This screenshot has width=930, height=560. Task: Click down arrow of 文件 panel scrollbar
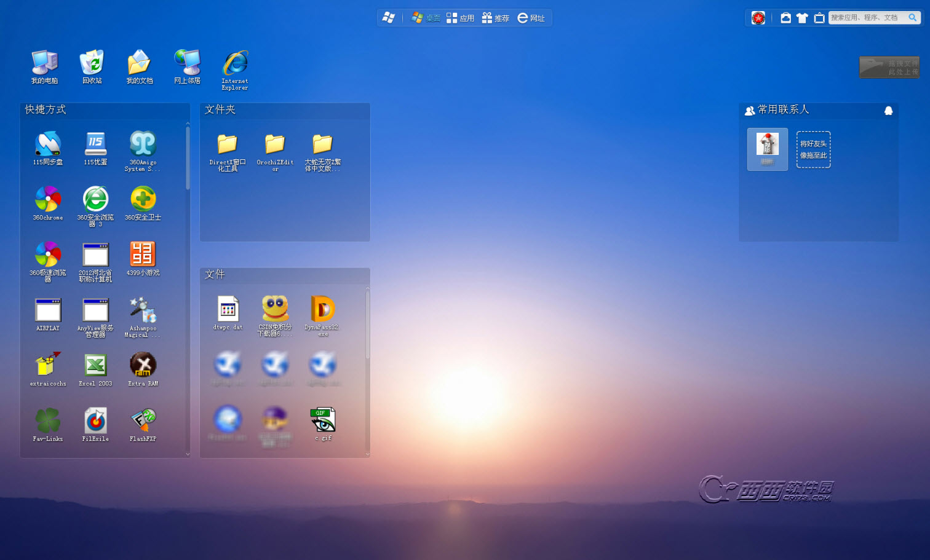tap(368, 454)
